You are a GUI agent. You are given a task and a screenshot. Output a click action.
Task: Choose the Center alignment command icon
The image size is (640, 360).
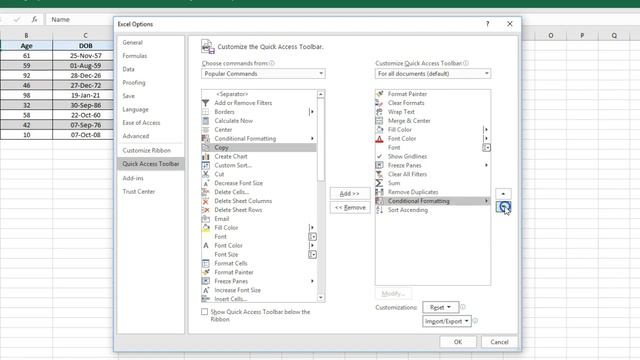[x=206, y=130]
